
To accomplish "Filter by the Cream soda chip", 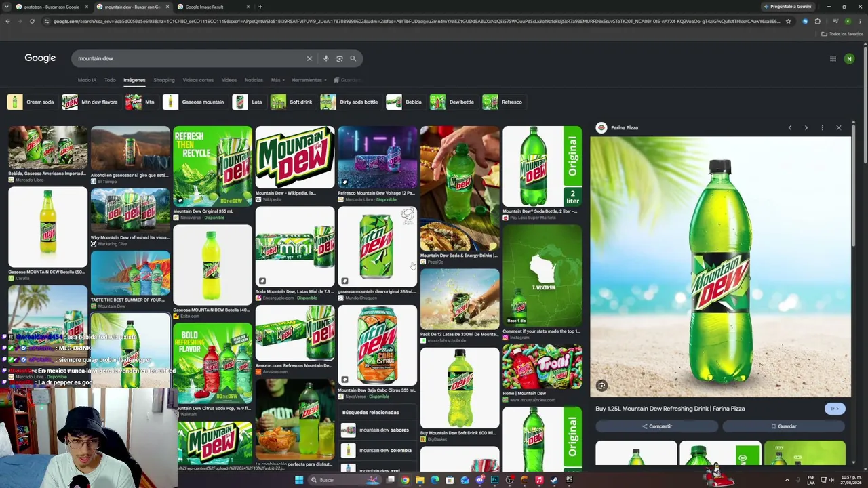I will (31, 102).
